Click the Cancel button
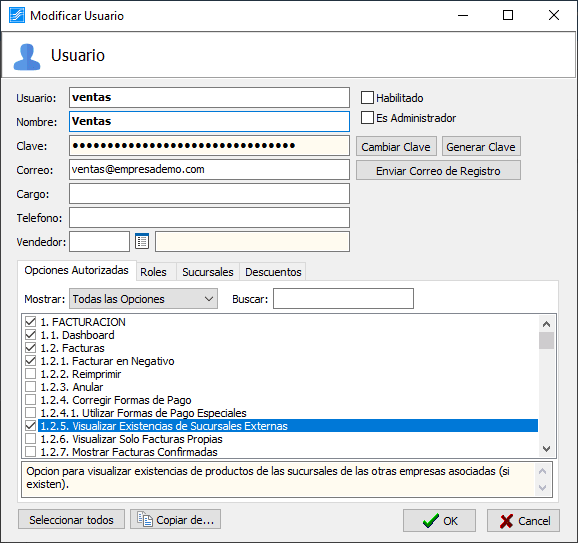The height and width of the screenshot is (543, 578). [x=523, y=521]
